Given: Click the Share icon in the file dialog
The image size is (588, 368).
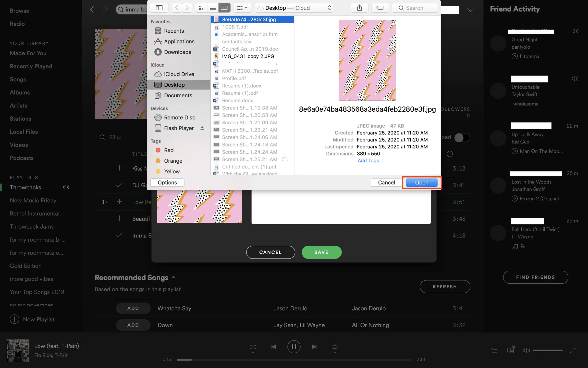Looking at the screenshot, I should 359,8.
